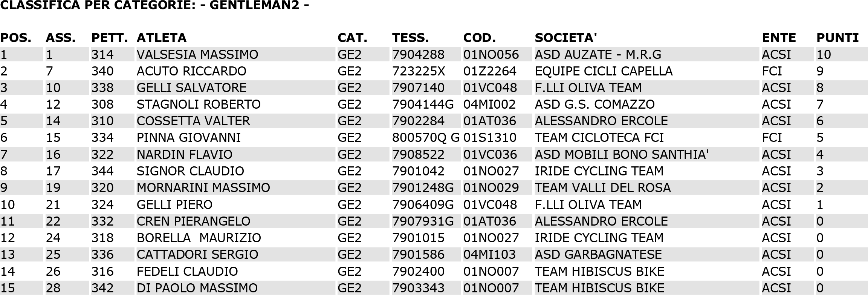Click the SOCIETA' column header

pyautogui.click(x=566, y=38)
